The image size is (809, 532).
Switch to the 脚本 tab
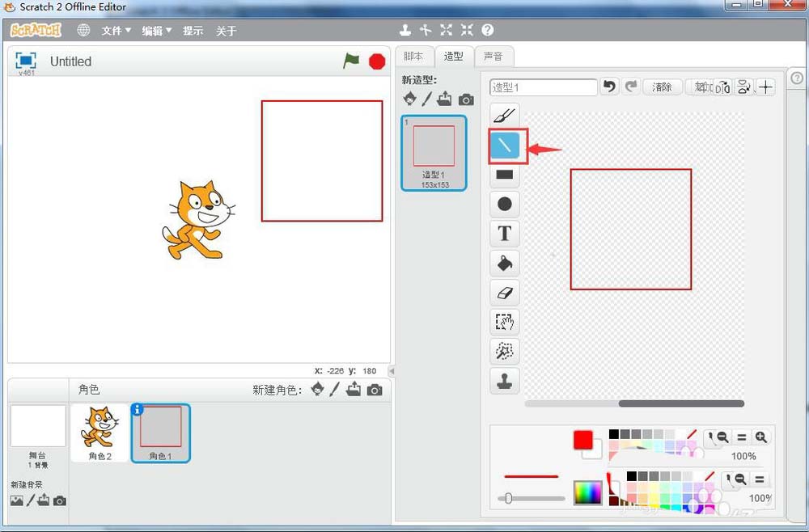413,57
